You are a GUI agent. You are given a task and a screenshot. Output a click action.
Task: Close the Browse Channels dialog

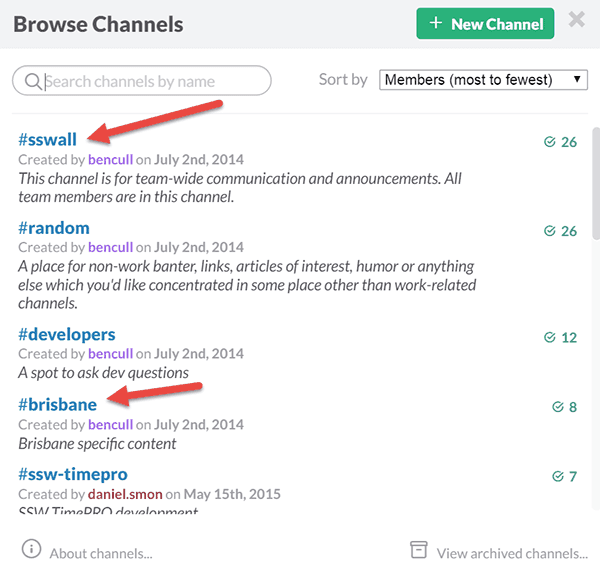(577, 21)
